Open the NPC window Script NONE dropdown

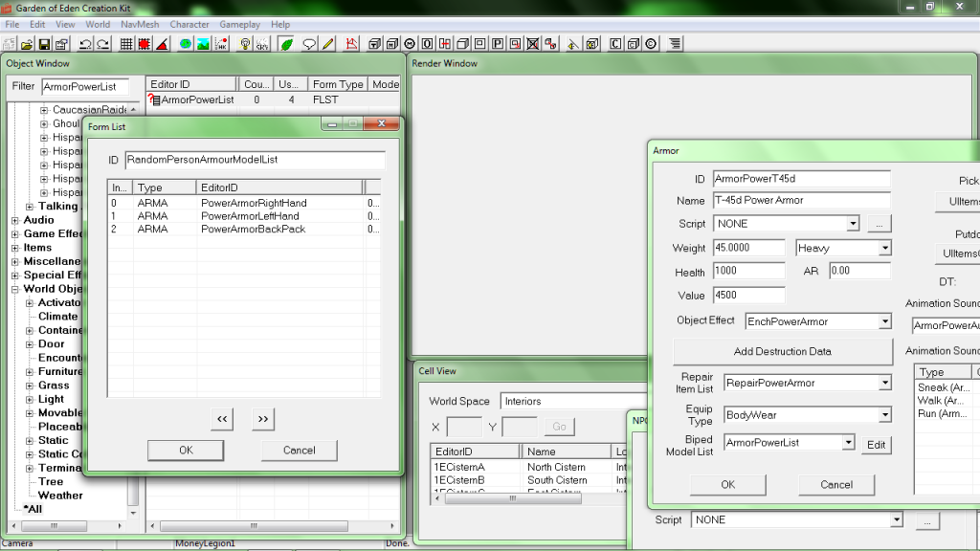[x=896, y=519]
